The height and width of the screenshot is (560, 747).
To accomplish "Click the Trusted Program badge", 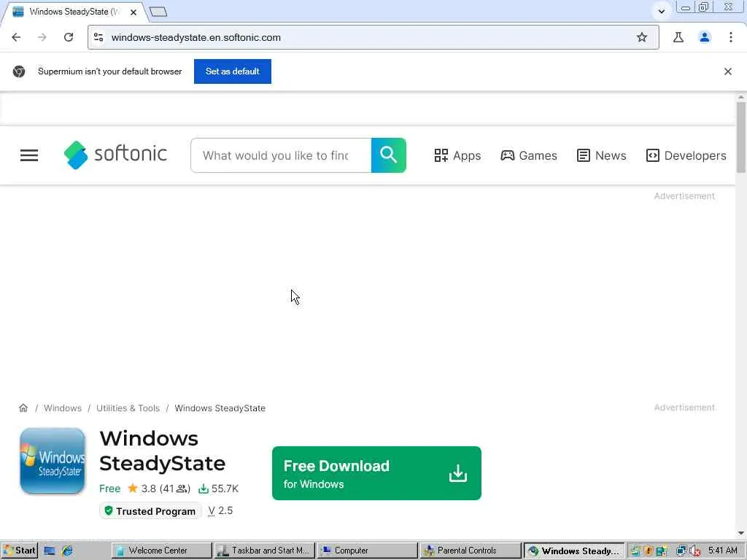I will coord(150,511).
